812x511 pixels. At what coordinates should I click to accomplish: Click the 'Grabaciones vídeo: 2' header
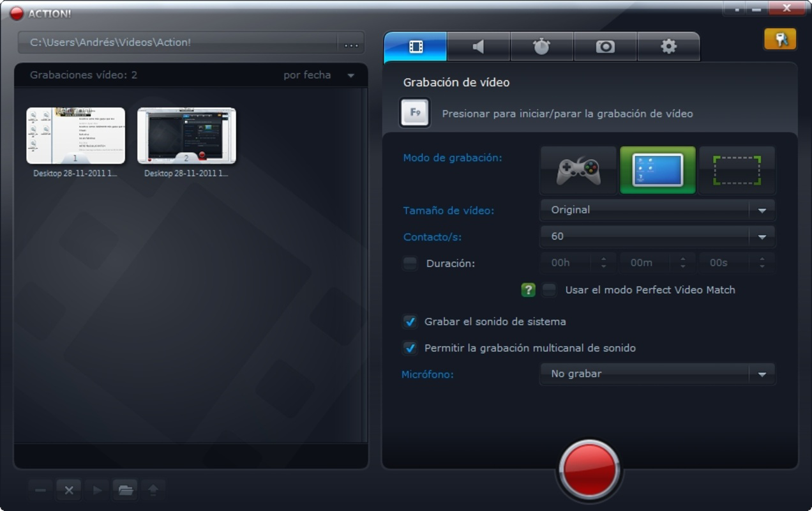click(x=84, y=75)
